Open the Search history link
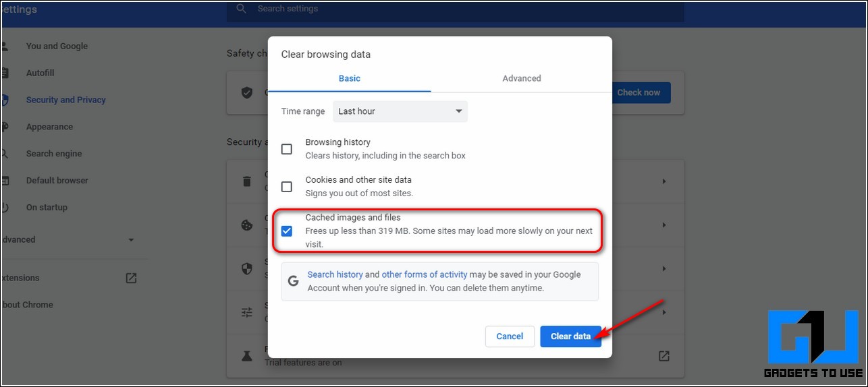Screen dimensions: 868x387 pos(335,274)
